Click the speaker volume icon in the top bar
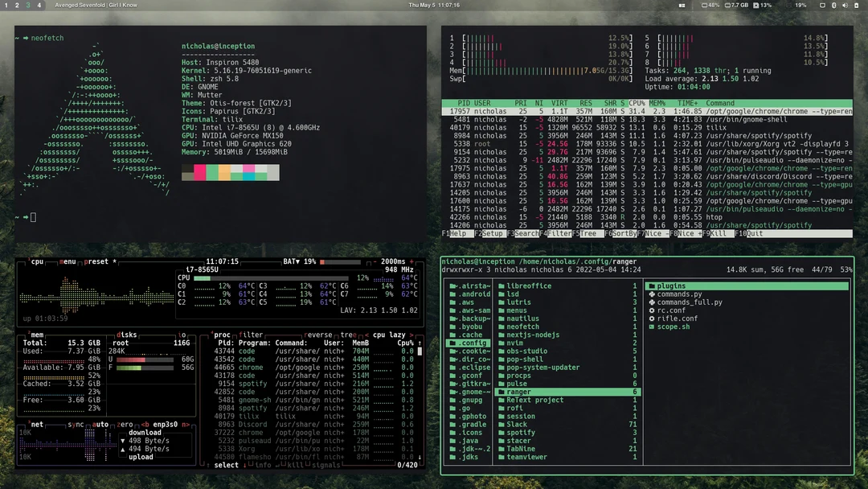This screenshot has width=868, height=489. tap(845, 6)
